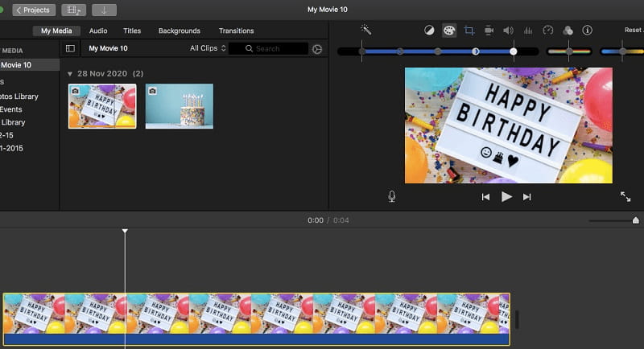Collapse the 28 Nov 2020 event group
Image resolution: width=644 pixels, height=349 pixels.
70,74
